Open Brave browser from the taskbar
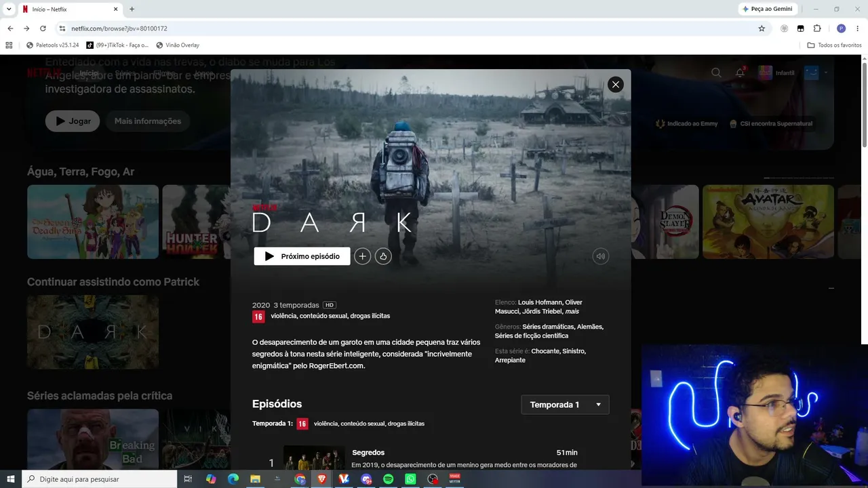868x488 pixels. tap(322, 479)
